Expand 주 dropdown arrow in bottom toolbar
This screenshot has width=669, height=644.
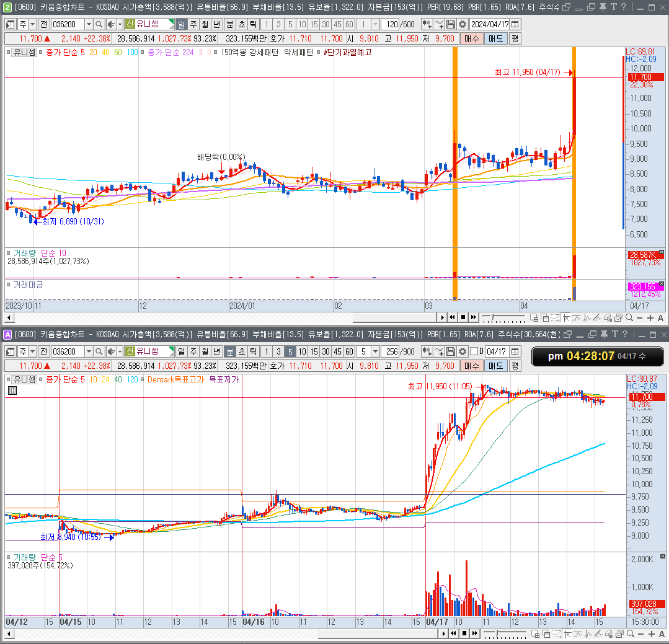pyautogui.click(x=32, y=351)
